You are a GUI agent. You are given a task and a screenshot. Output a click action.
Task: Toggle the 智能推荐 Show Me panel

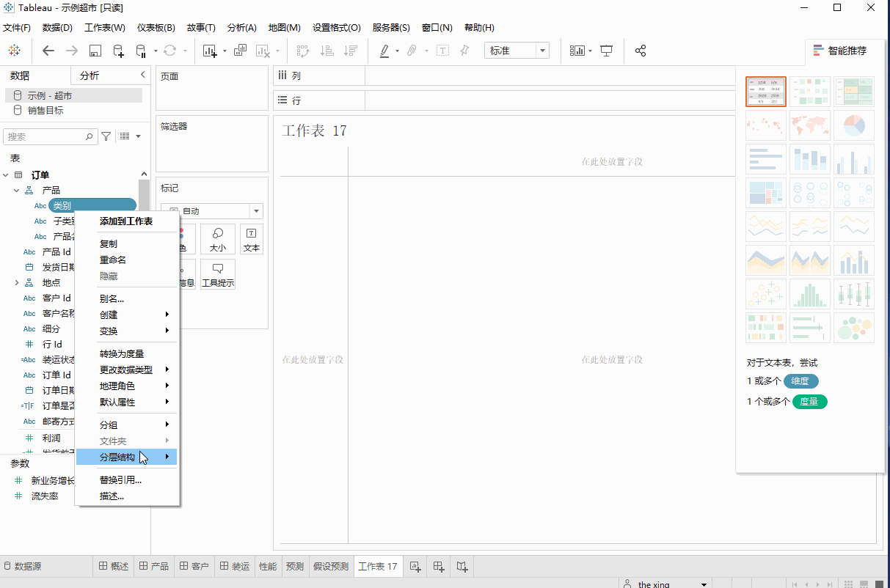tap(840, 51)
